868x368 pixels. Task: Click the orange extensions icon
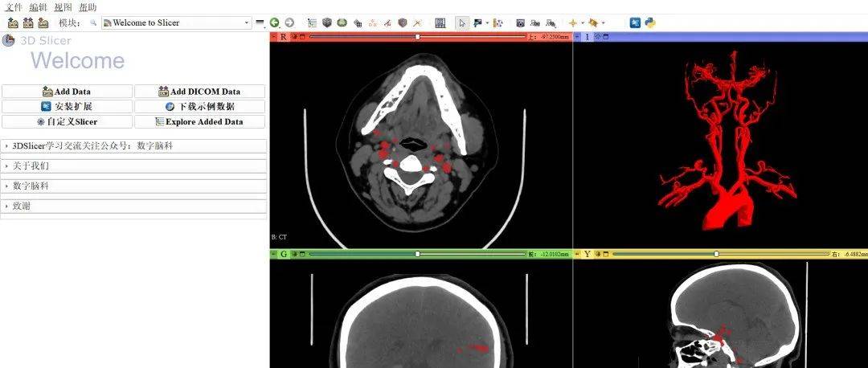click(593, 22)
